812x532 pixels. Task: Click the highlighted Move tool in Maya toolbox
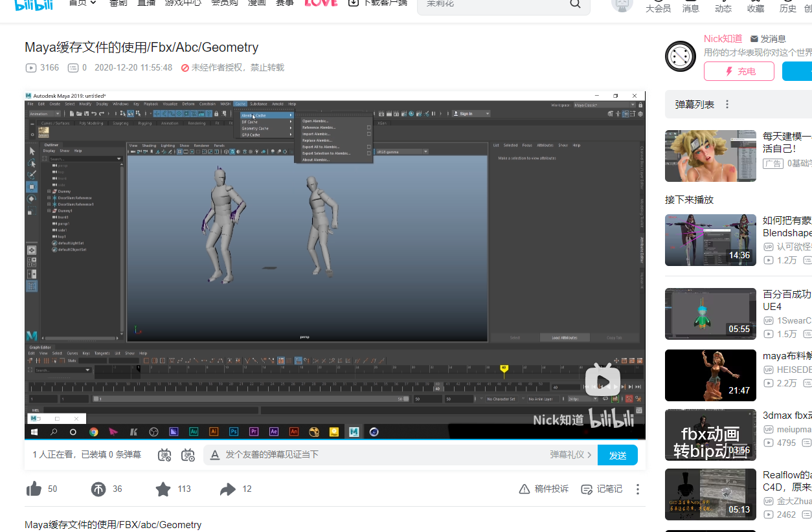pos(32,186)
